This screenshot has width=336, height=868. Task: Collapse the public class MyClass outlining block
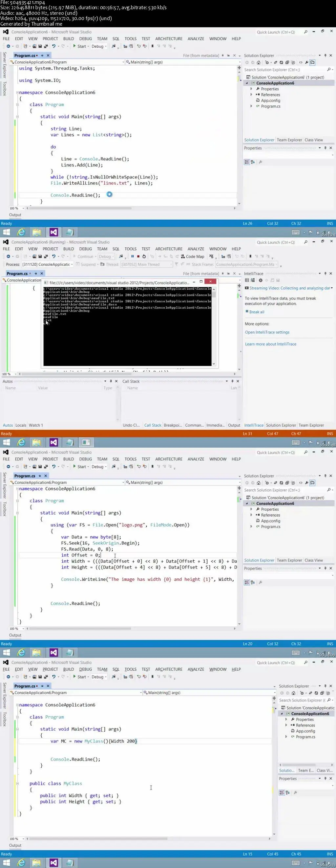point(17,783)
